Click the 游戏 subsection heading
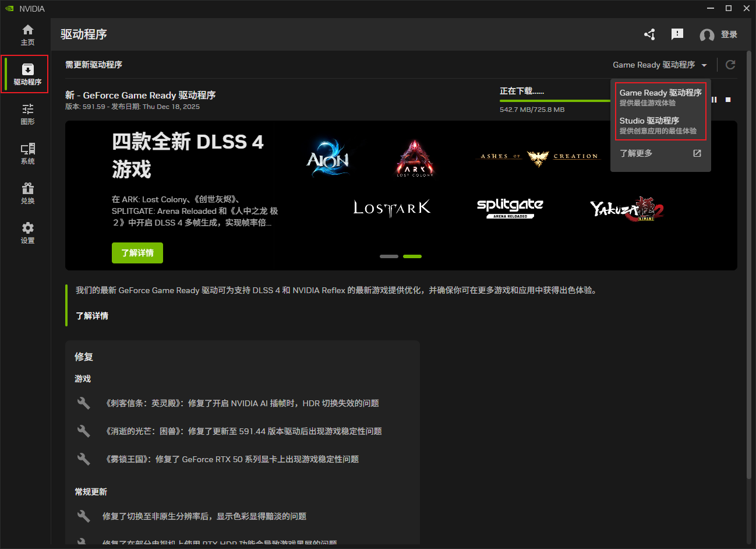756x549 pixels. (83, 379)
